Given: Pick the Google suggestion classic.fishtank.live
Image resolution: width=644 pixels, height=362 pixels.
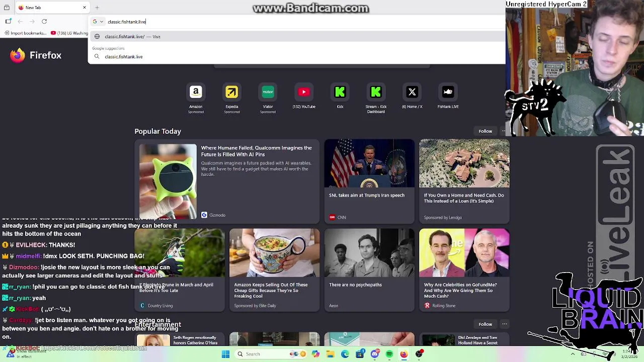Looking at the screenshot, I should point(297,56).
